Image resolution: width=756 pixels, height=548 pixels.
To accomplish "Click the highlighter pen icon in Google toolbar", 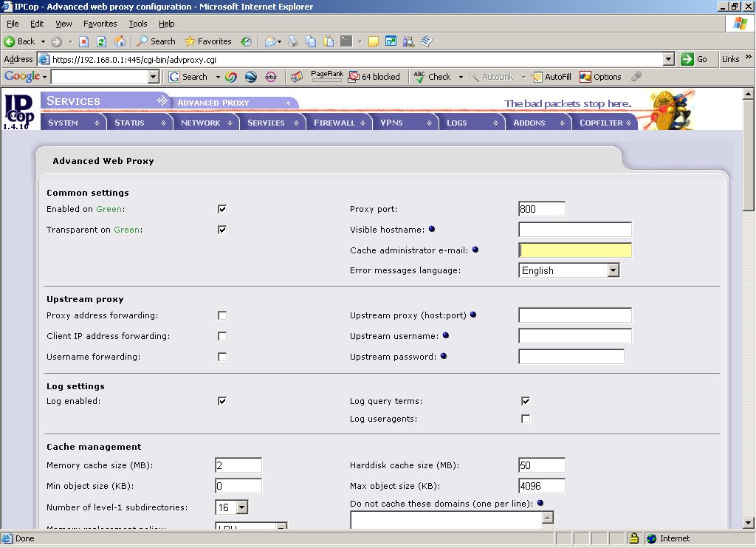I will pyautogui.click(x=636, y=77).
